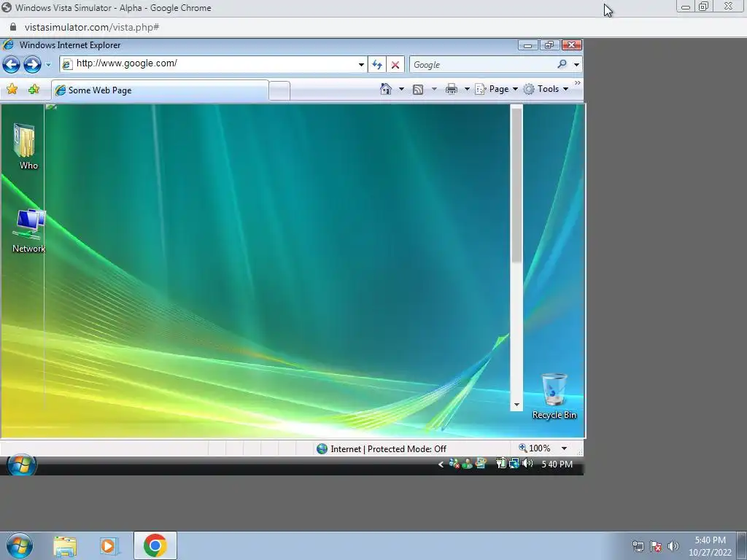Expand the Print options dropdown arrow

(467, 89)
